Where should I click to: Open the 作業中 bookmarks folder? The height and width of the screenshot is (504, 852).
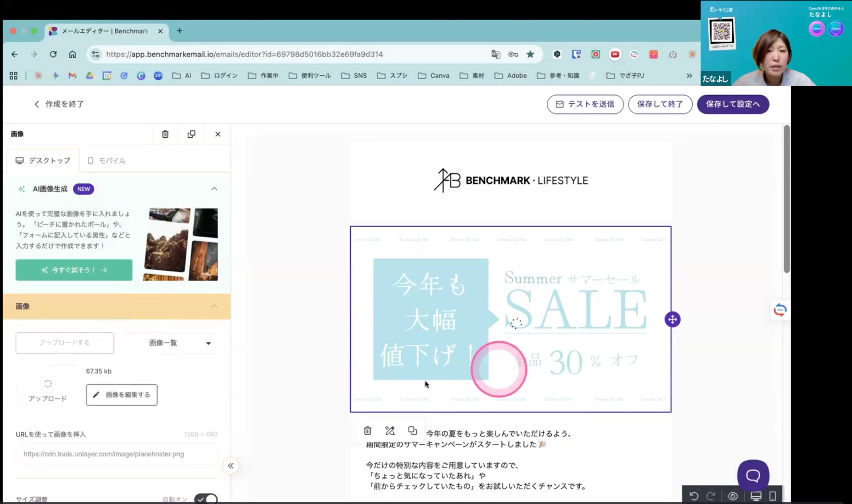point(263,76)
